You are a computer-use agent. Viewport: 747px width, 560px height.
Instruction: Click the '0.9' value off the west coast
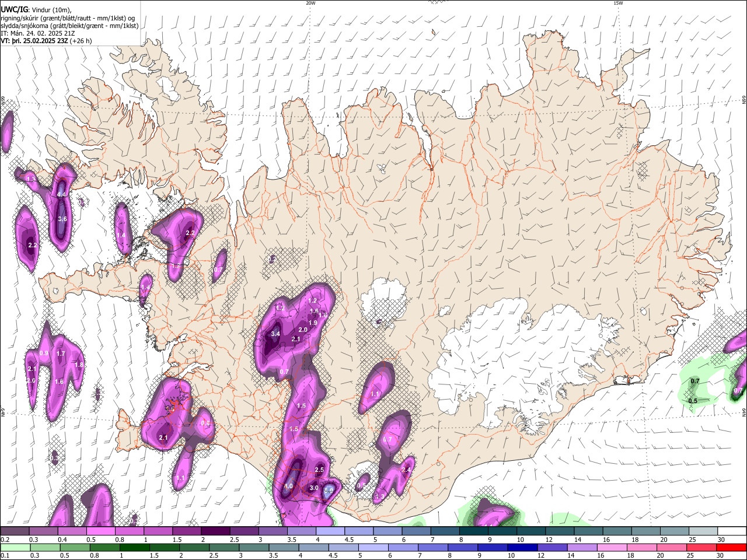(x=44, y=353)
